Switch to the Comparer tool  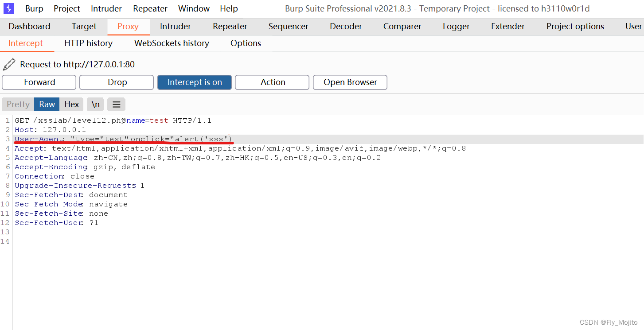click(x=402, y=27)
